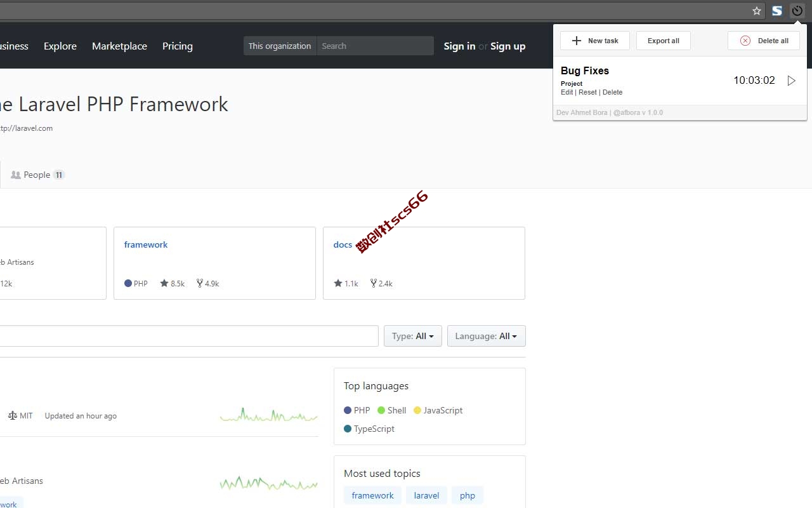Open the docs repository link

pos(343,244)
